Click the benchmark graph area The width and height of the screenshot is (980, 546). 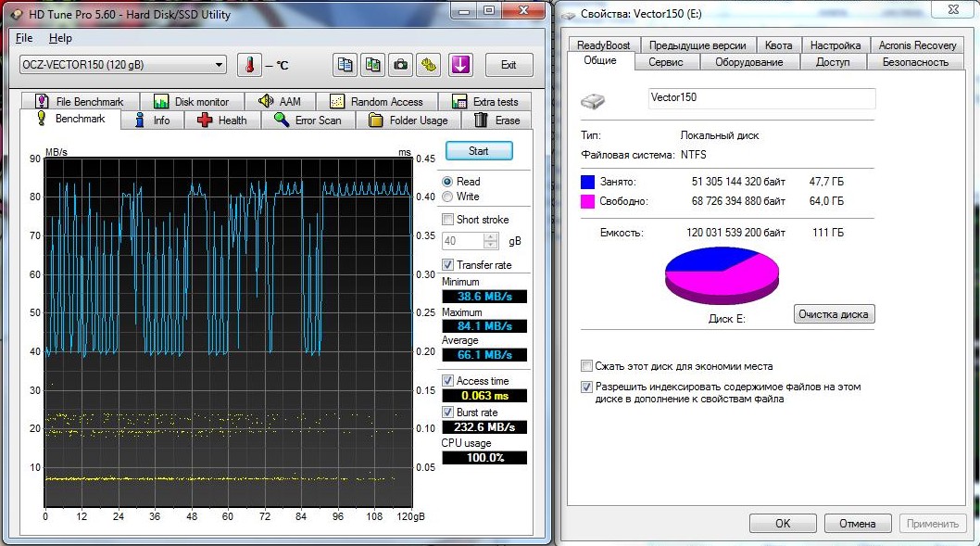click(x=228, y=332)
